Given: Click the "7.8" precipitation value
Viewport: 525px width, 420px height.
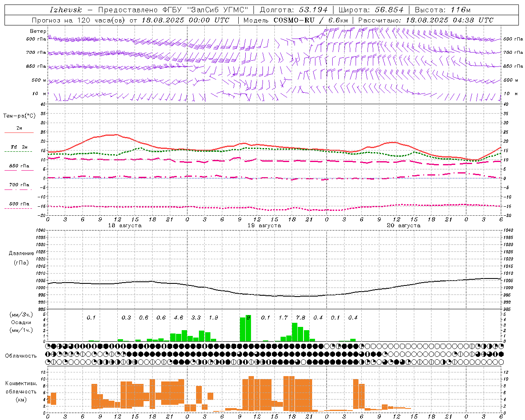Looking at the screenshot, I should (x=300, y=318).
